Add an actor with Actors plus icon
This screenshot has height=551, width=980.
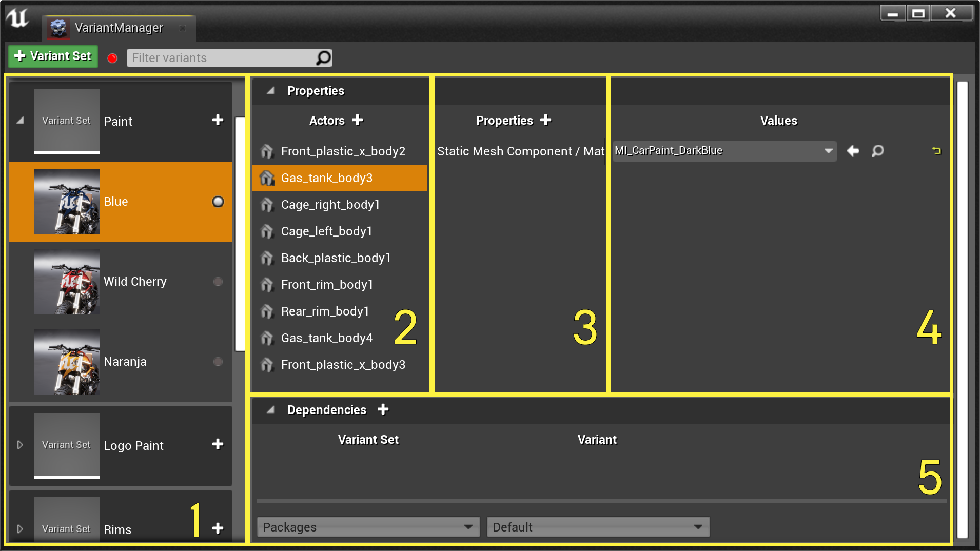click(358, 120)
